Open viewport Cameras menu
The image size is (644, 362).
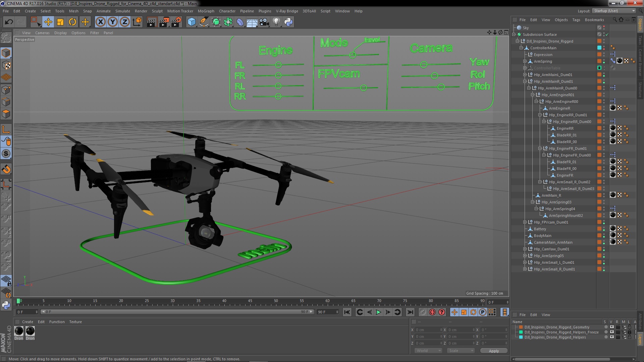click(42, 33)
